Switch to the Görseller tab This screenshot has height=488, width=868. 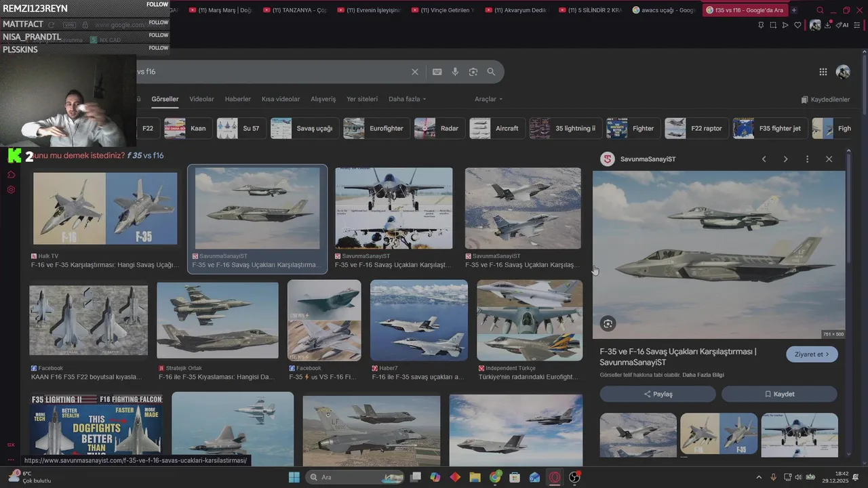[x=165, y=99]
